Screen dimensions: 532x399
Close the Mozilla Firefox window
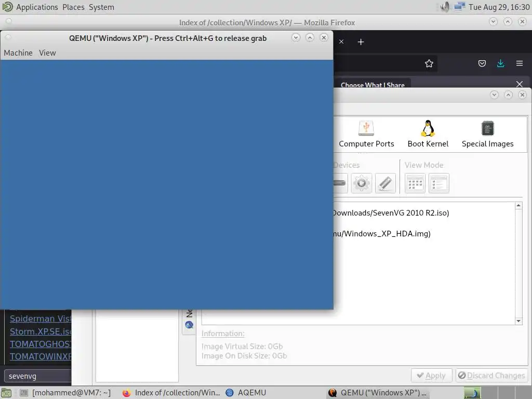tap(522, 22)
